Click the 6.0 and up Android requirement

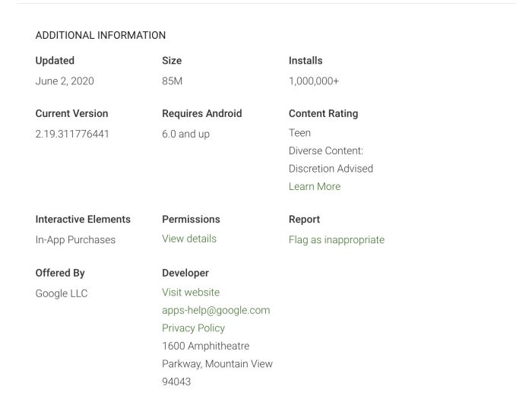pyautogui.click(x=185, y=134)
